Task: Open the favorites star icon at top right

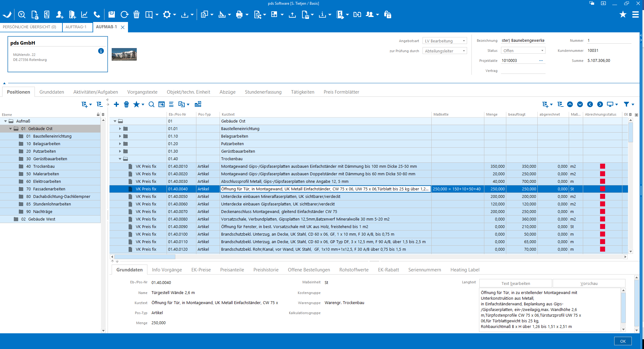Action: [x=623, y=14]
